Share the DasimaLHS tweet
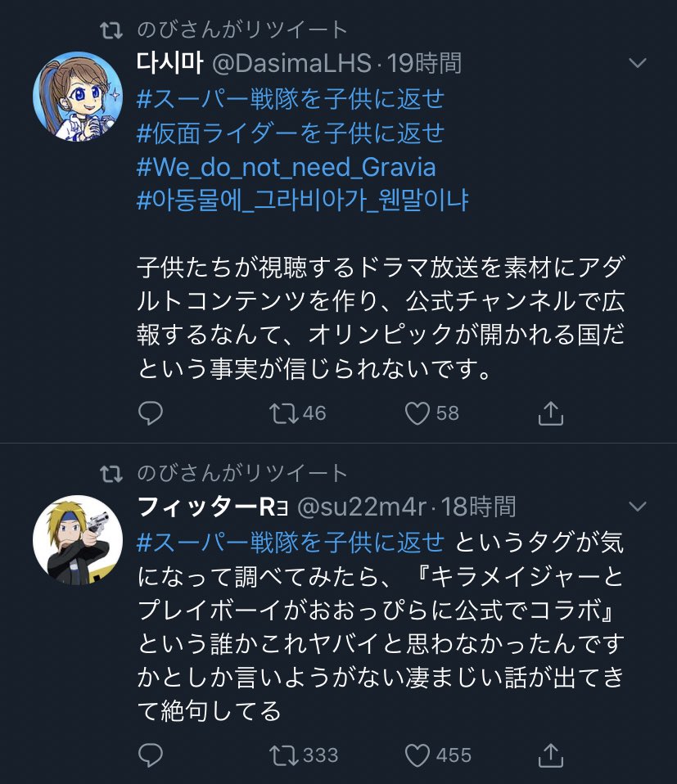This screenshot has width=677, height=784. [550, 413]
